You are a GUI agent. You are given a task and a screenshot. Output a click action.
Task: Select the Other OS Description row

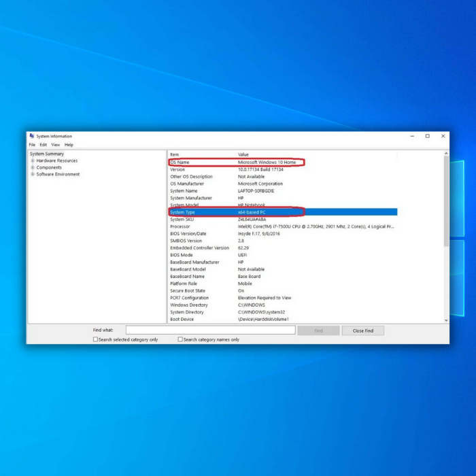point(283,176)
